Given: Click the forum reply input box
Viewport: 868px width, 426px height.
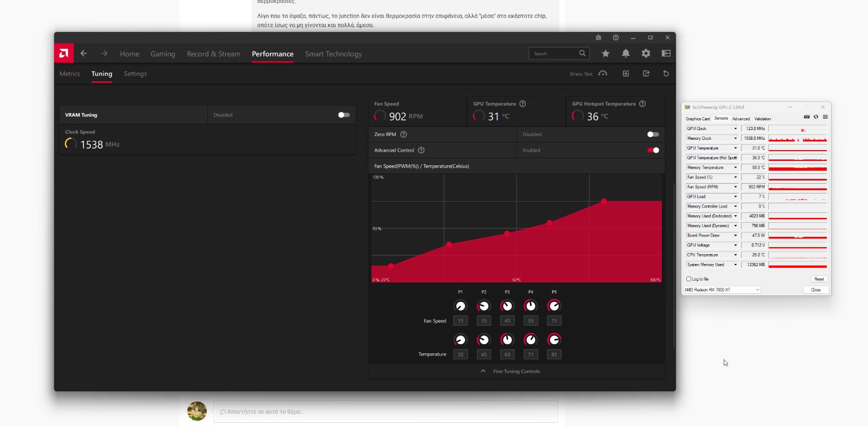Looking at the screenshot, I should (x=386, y=412).
